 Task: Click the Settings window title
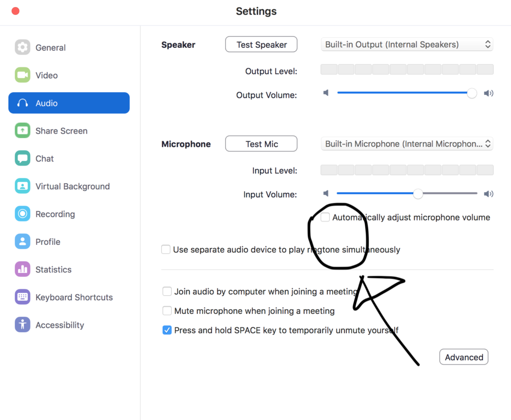(x=256, y=11)
